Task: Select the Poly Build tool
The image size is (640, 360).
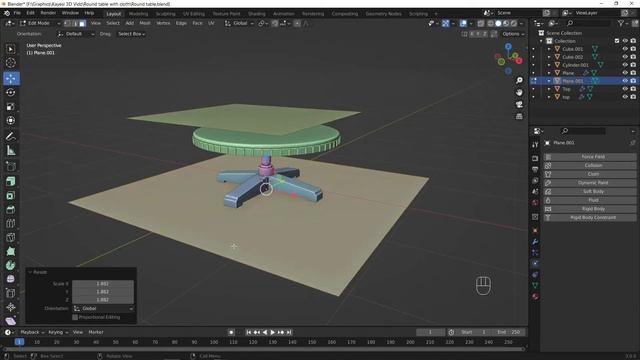Action: (x=11, y=251)
